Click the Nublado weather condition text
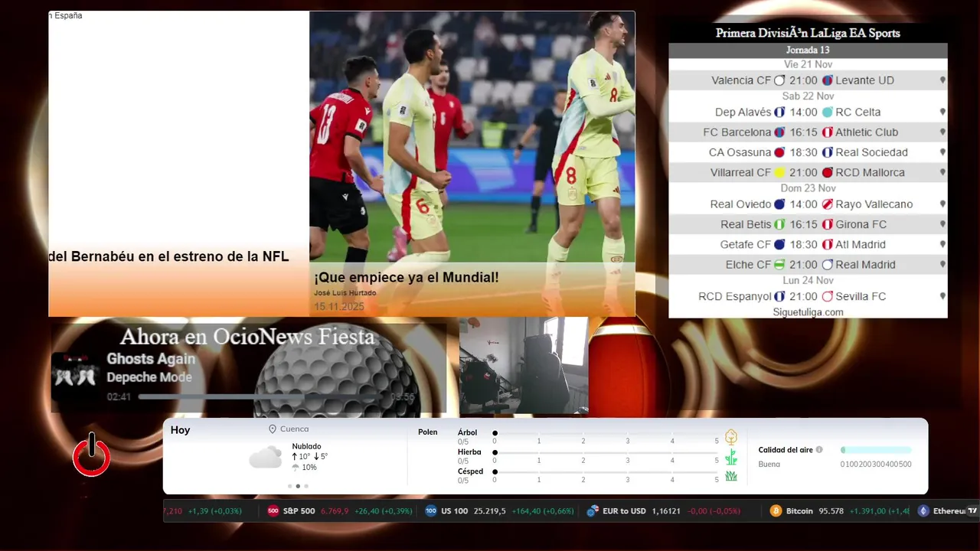 click(x=306, y=446)
